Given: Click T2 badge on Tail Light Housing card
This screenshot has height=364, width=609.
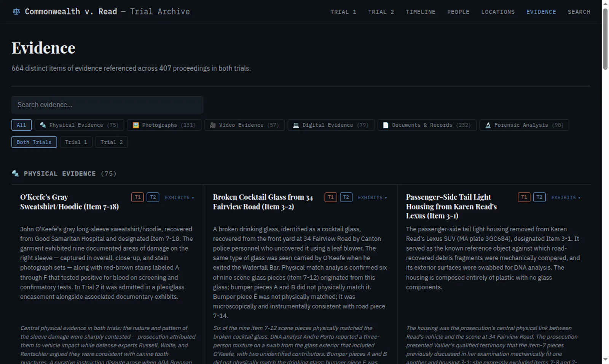Looking at the screenshot, I should point(539,197).
